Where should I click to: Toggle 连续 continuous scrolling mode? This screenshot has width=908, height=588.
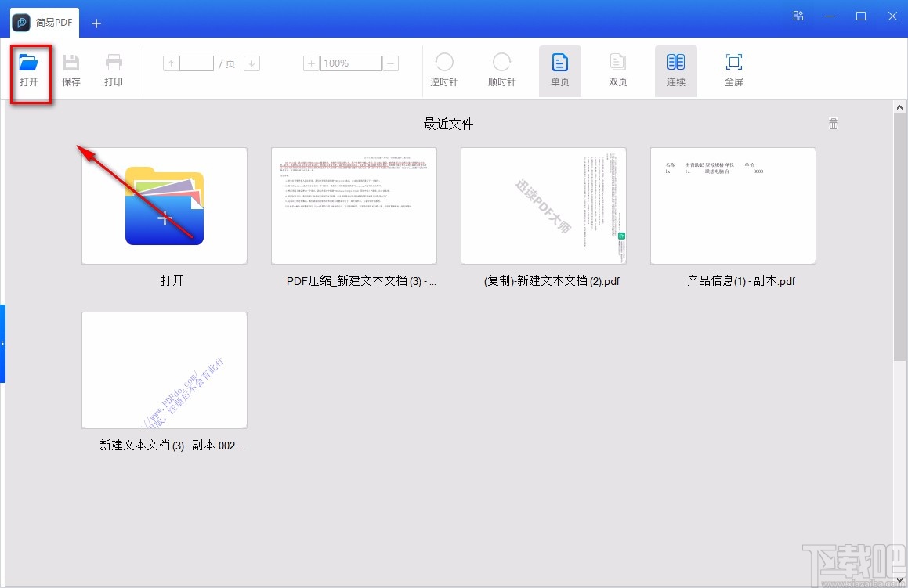pos(675,70)
